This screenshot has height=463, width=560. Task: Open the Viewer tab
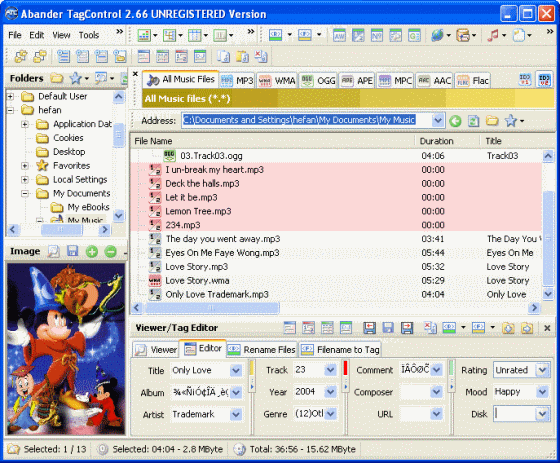[156, 350]
